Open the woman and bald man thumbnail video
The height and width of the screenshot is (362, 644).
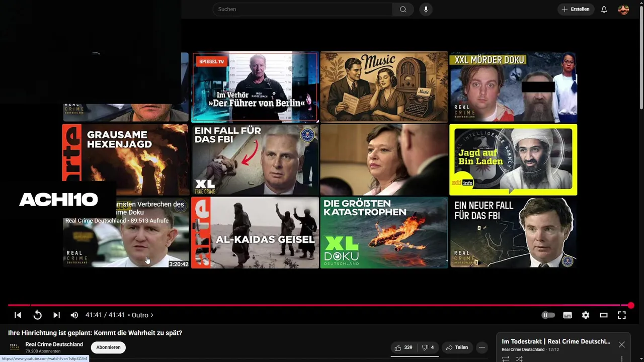[x=384, y=160]
